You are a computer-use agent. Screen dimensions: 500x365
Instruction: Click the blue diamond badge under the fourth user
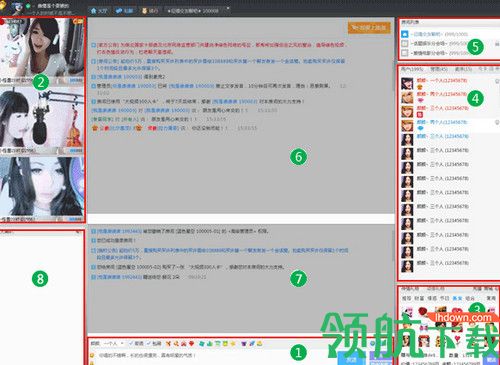pos(420,128)
